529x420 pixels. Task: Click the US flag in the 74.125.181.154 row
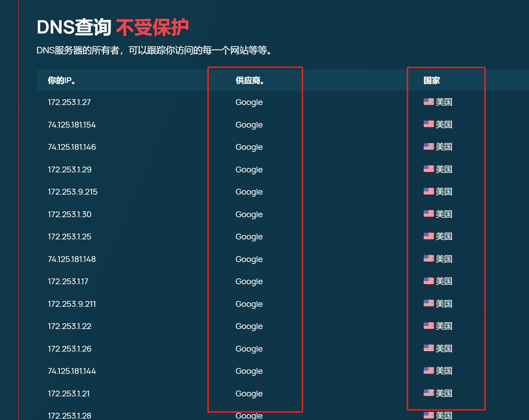(428, 124)
